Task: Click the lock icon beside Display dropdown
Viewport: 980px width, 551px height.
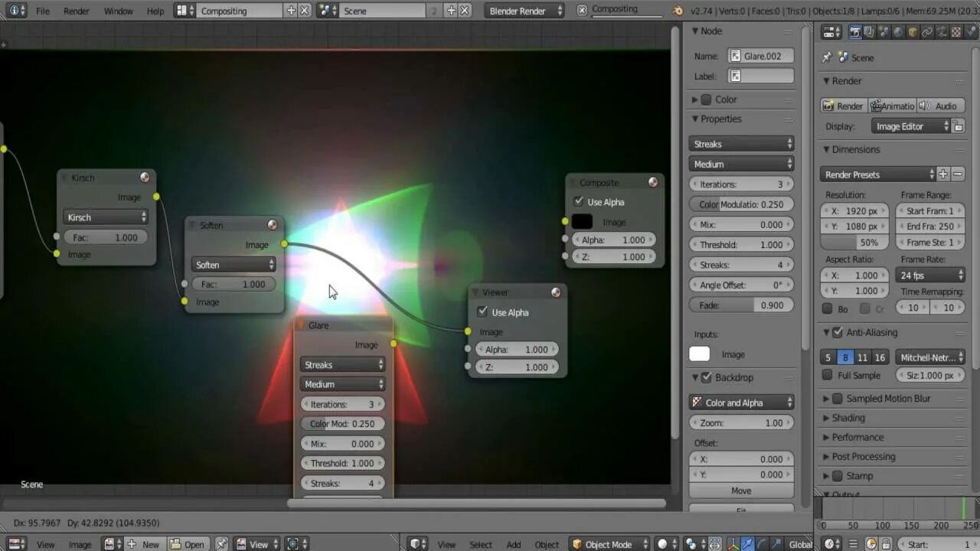Action: pos(959,126)
